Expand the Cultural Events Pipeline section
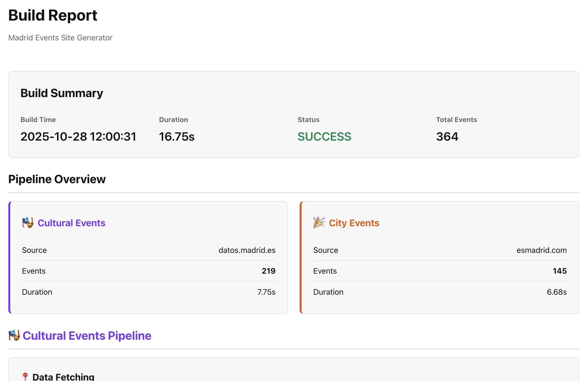The image size is (588, 381). 87,336
